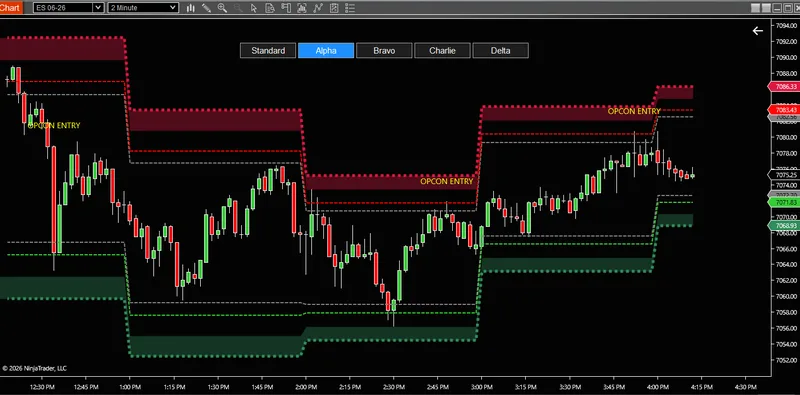Click the greyed zoom out magnifier
Screen dimensions: 800x395
(238, 8)
